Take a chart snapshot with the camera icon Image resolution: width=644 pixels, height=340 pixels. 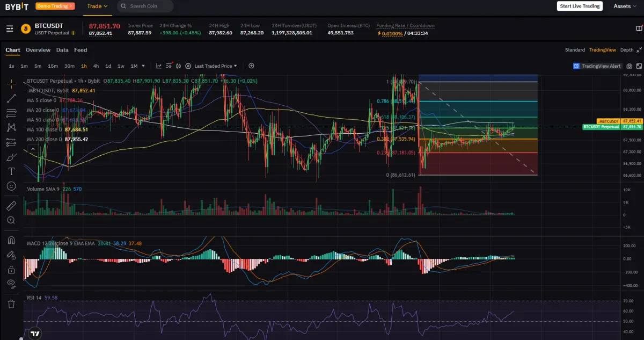click(x=630, y=66)
